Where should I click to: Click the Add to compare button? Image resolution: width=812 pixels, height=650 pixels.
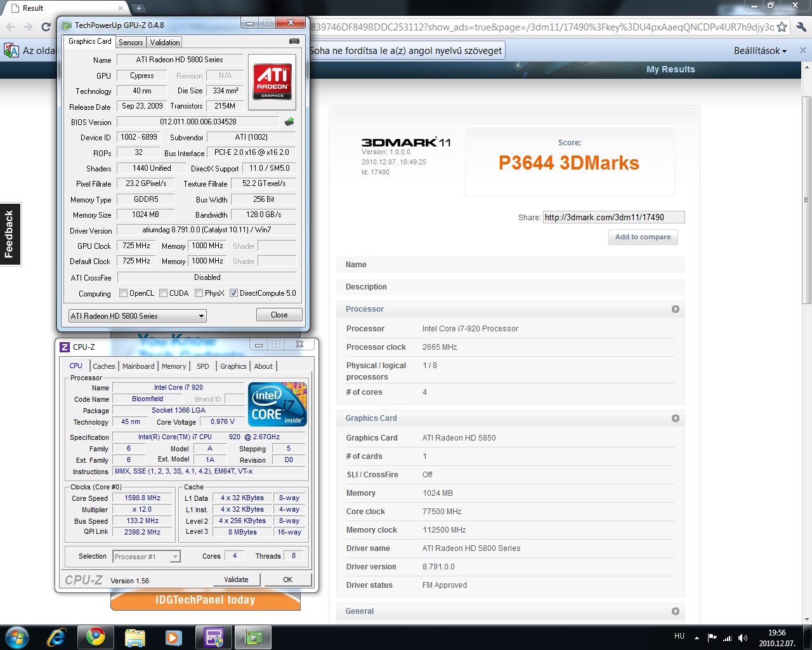click(x=643, y=237)
